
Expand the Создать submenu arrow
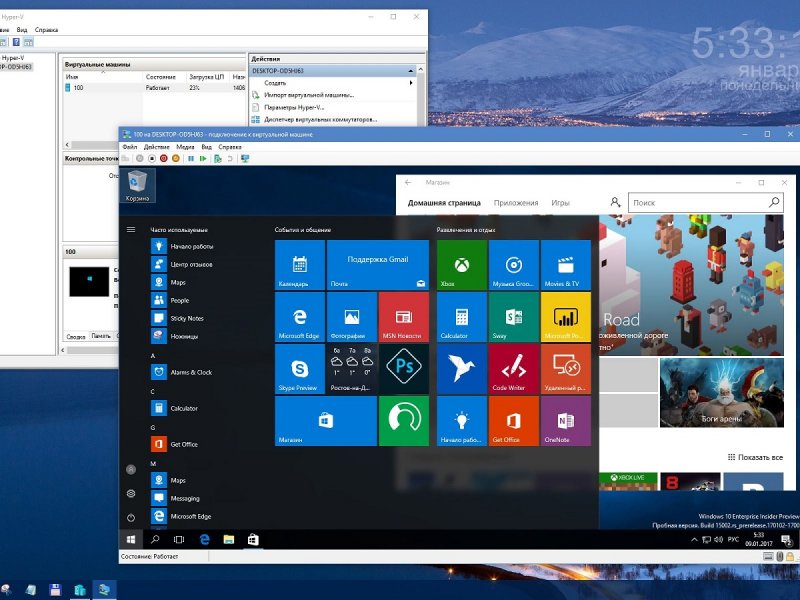[411, 83]
